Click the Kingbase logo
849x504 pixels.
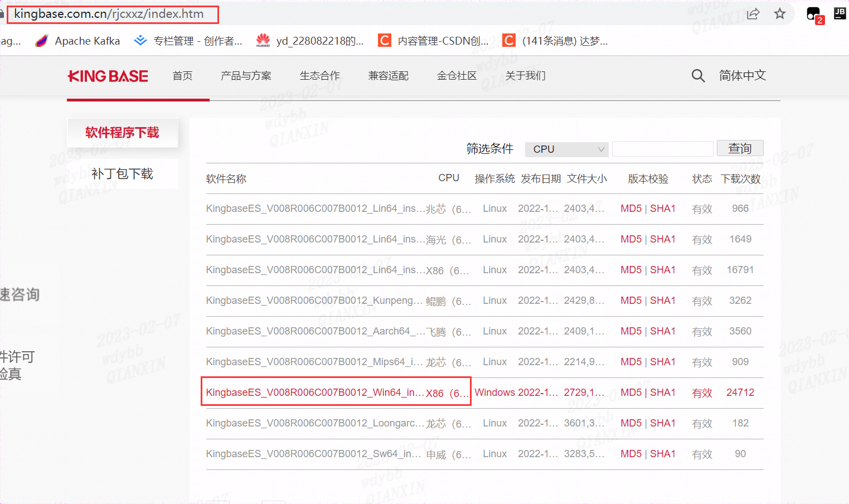click(108, 76)
